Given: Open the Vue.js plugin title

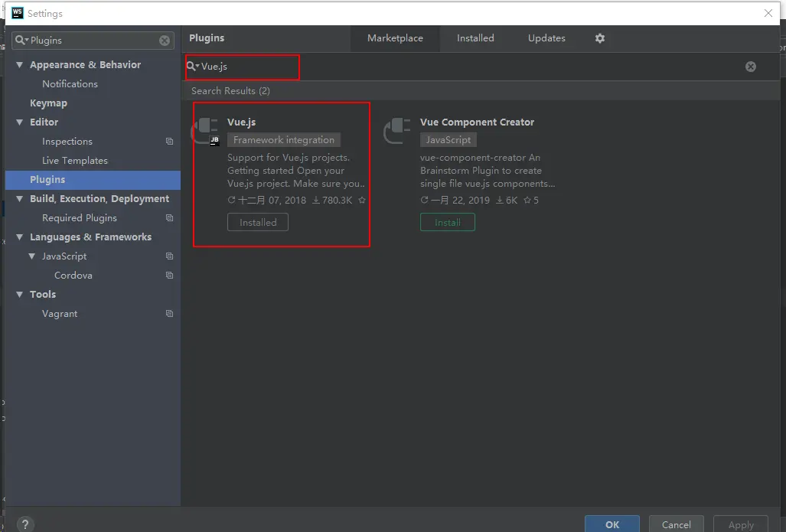Looking at the screenshot, I should (241, 122).
